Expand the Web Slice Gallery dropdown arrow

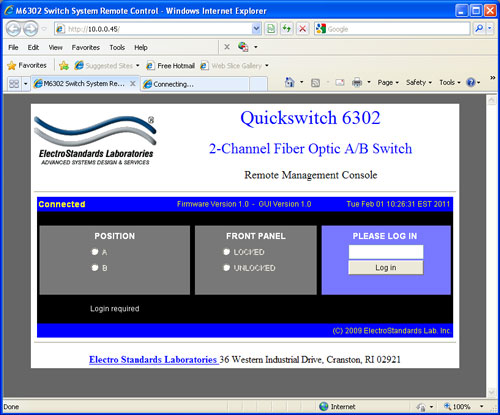coord(267,66)
